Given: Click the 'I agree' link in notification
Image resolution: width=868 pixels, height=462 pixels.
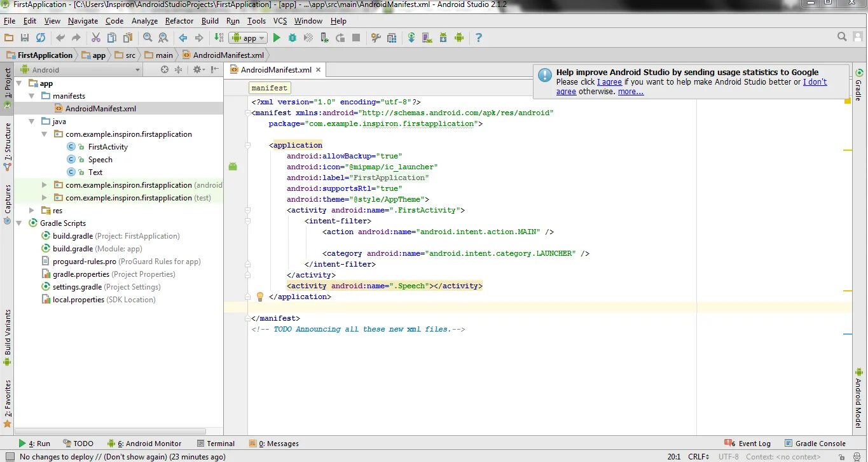Looking at the screenshot, I should [x=609, y=82].
